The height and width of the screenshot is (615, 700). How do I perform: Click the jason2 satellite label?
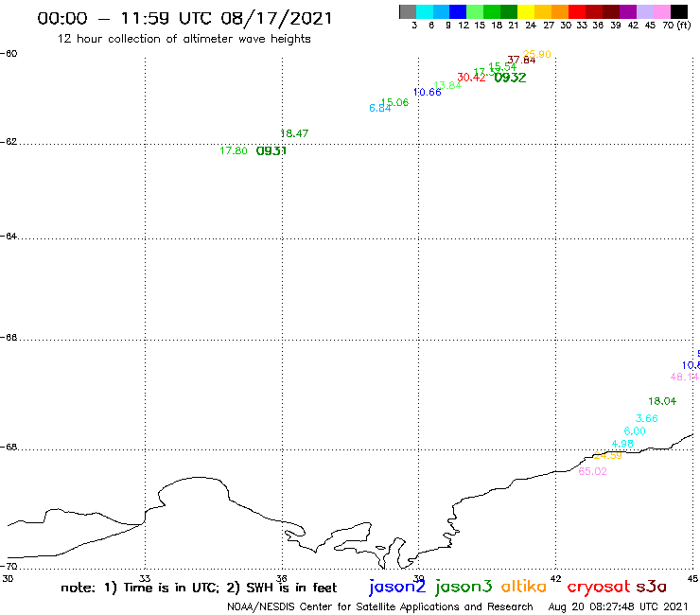click(397, 587)
